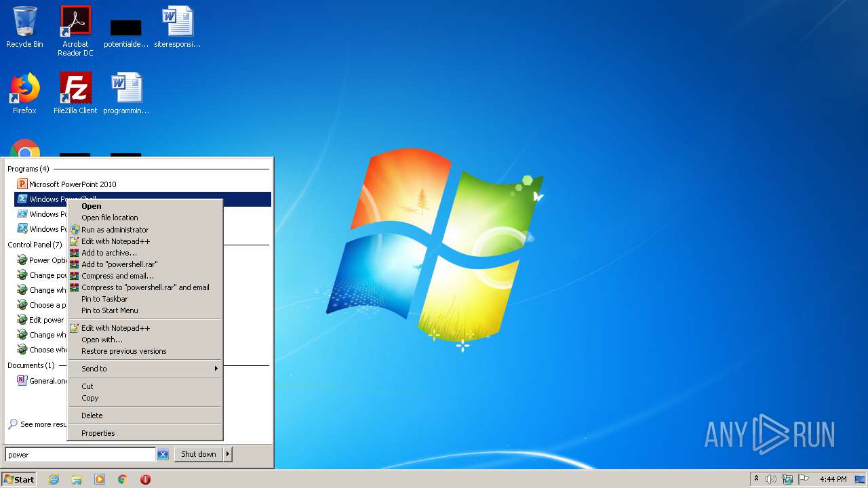868x488 pixels.
Task: Open the volume speaker tray icon
Action: pos(771,479)
